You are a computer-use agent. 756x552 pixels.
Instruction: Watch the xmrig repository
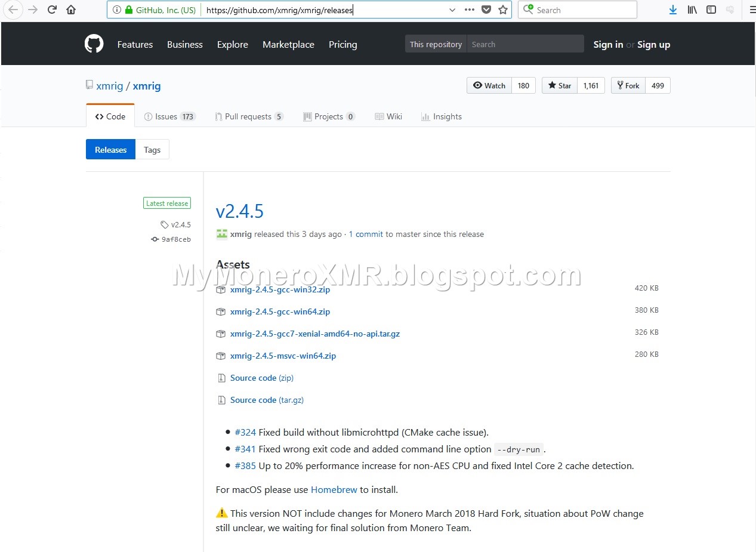point(489,85)
